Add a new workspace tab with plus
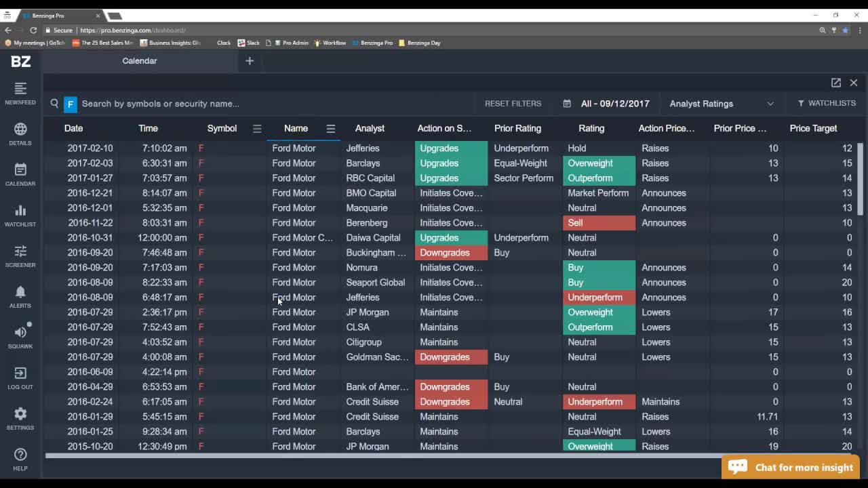Image resolution: width=868 pixels, height=488 pixels. [250, 61]
